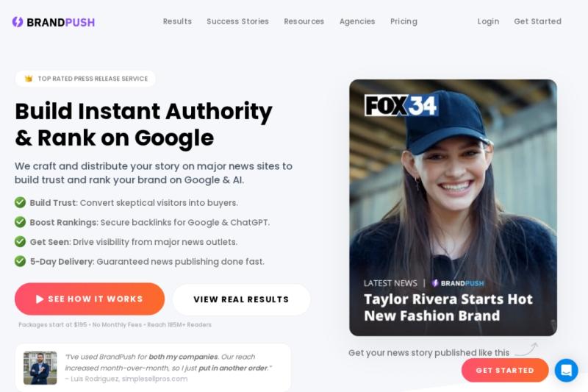Click the crown icon in top rated badge
The image size is (588, 392).
29,79
